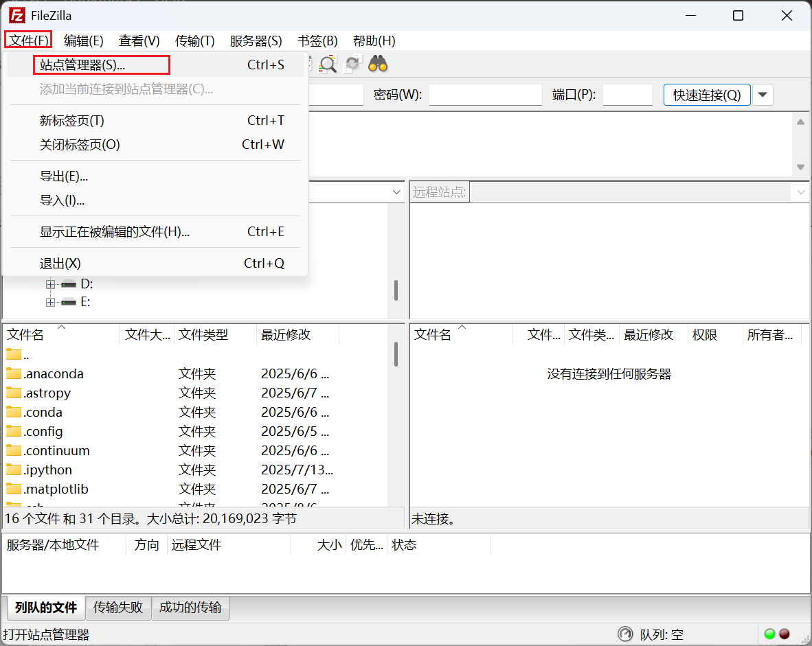812x646 pixels.
Task: Select the .ipython folder name
Action: [47, 470]
